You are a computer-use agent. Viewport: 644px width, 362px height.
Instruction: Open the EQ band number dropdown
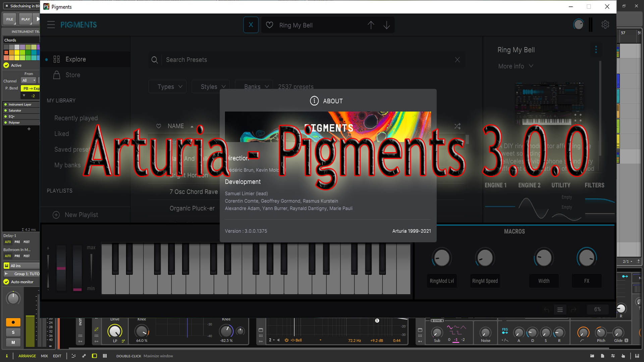pyautogui.click(x=271, y=340)
